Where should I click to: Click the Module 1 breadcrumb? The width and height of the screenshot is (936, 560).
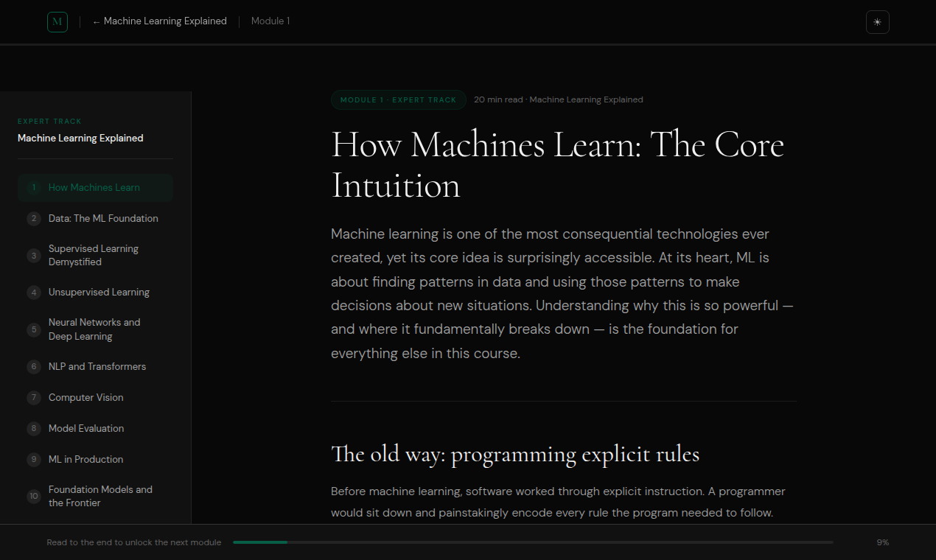[270, 21]
